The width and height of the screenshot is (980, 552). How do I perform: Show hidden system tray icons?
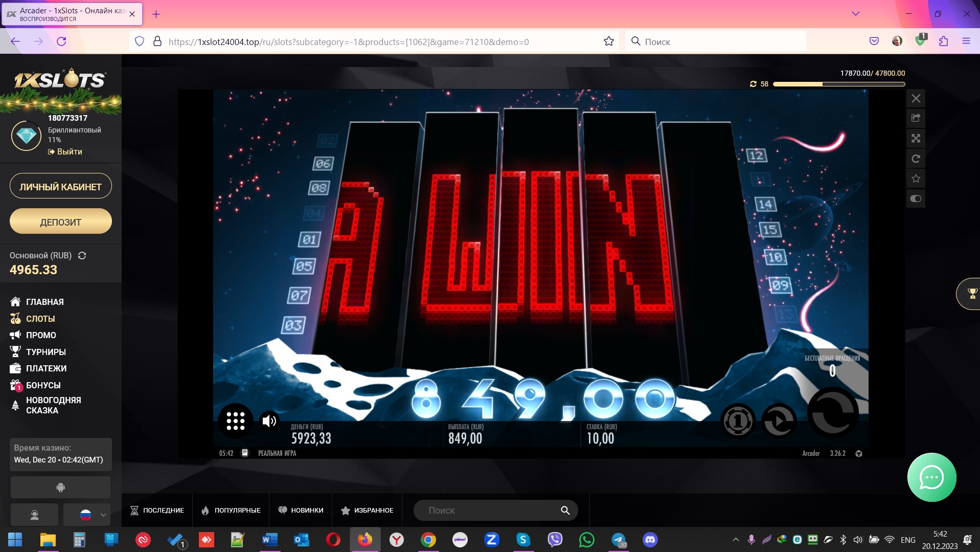[x=736, y=539]
